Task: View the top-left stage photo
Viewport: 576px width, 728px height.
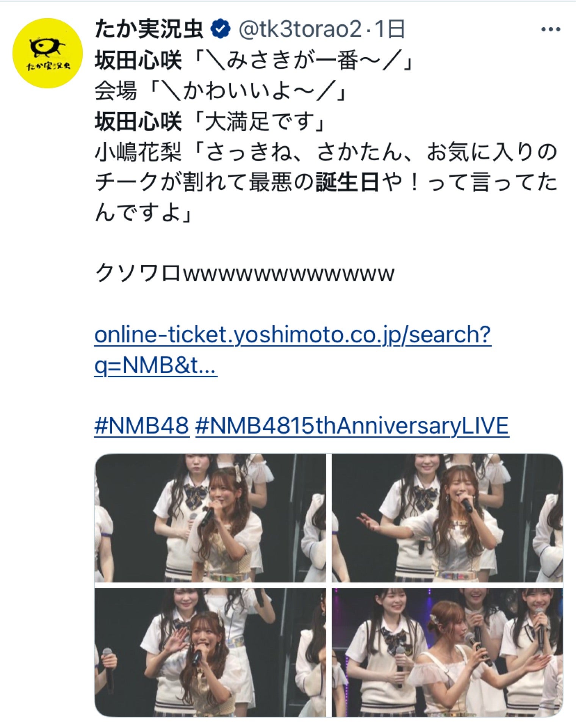Action: click(210, 518)
